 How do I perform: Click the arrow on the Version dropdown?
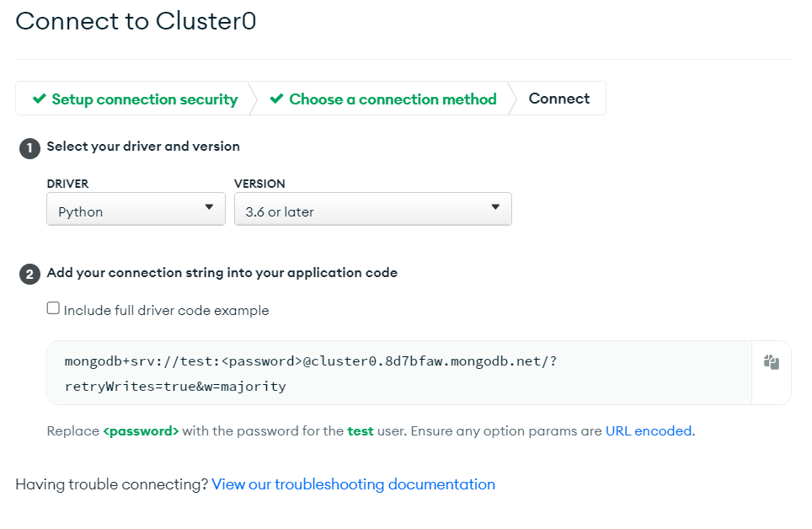pos(495,206)
